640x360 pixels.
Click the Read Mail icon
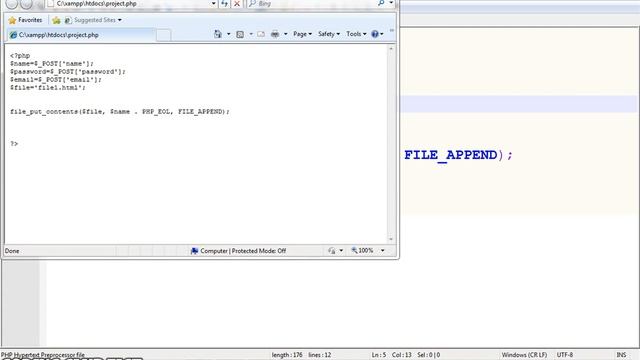pyautogui.click(x=261, y=34)
